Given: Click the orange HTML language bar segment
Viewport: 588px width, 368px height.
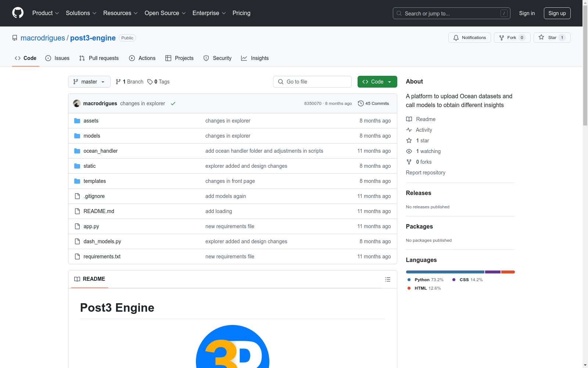Looking at the screenshot, I should tap(508, 272).
